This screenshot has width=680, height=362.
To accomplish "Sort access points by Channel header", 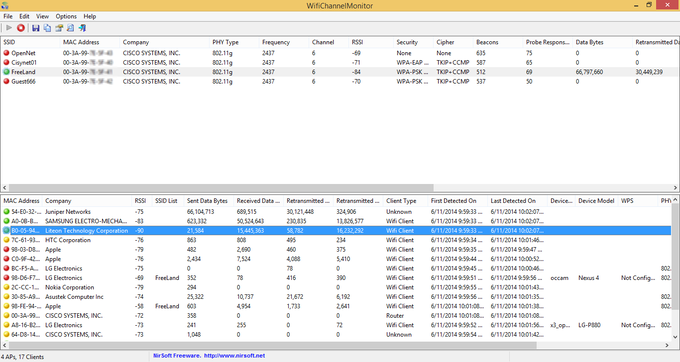I will pos(329,42).
